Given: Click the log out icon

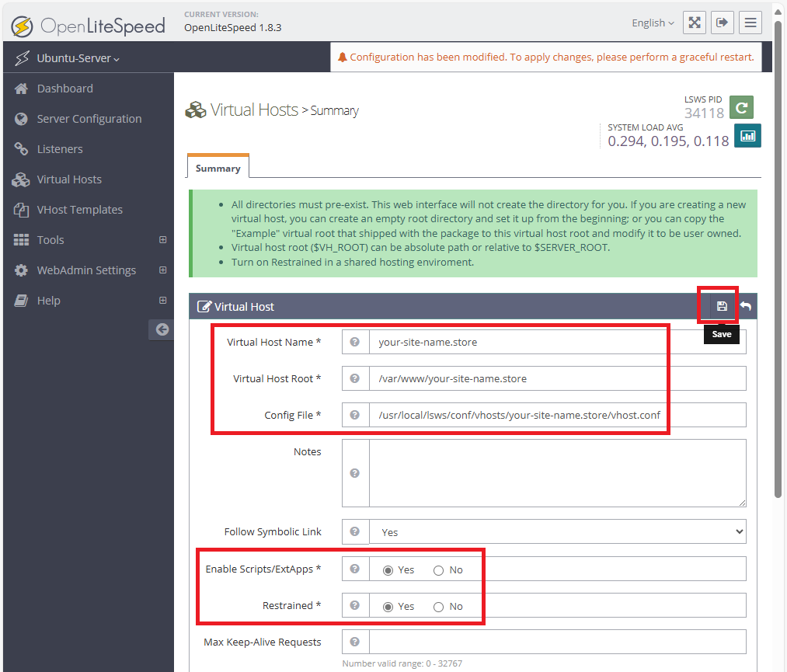Looking at the screenshot, I should point(723,23).
